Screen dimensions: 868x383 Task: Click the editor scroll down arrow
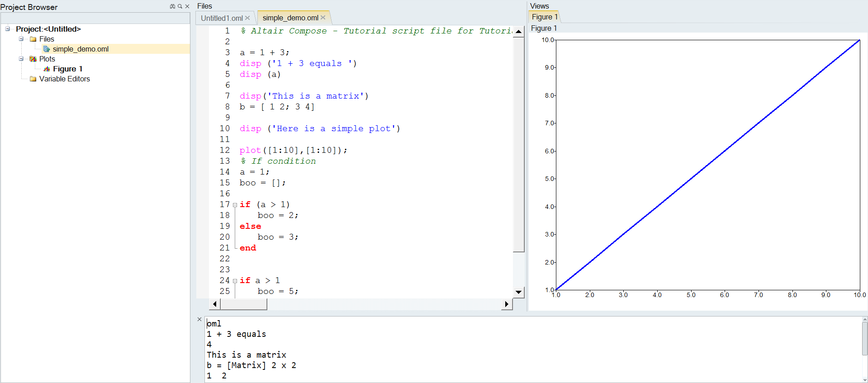[518, 292]
